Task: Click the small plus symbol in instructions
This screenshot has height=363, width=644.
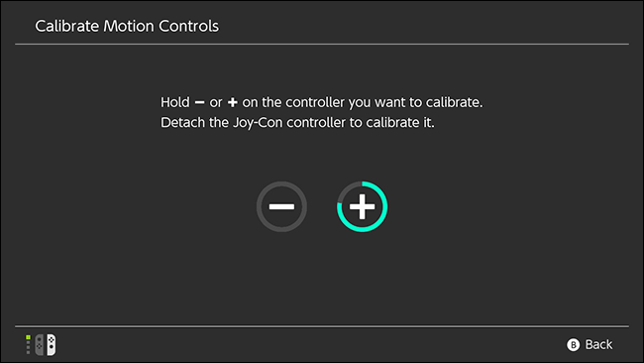Action: [x=233, y=102]
